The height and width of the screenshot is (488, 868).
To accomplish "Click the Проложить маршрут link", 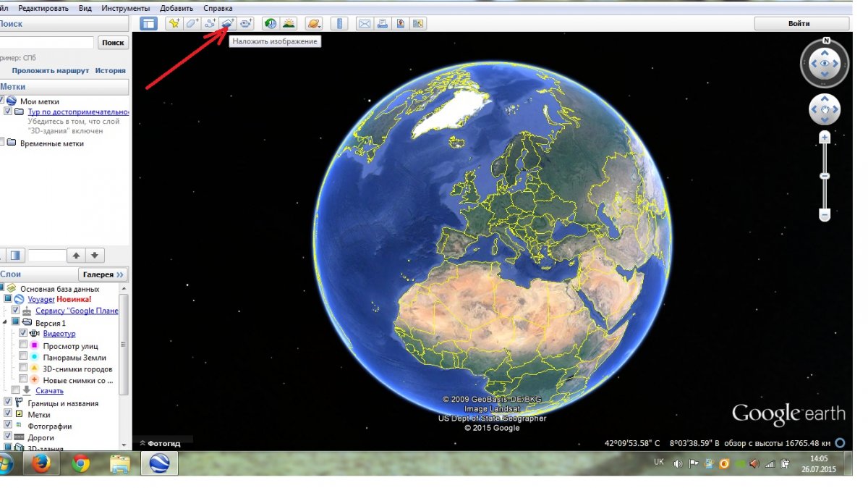I will tap(50, 71).
